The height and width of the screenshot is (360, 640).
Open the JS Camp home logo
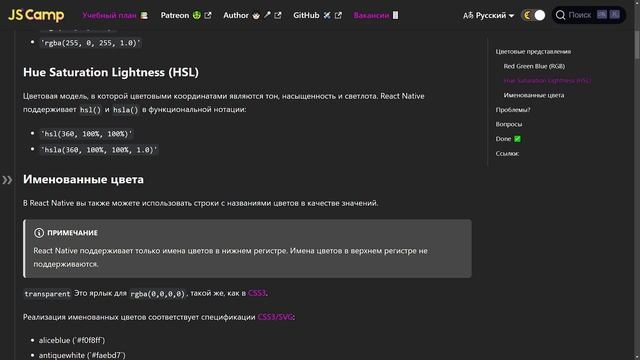pyautogui.click(x=36, y=15)
